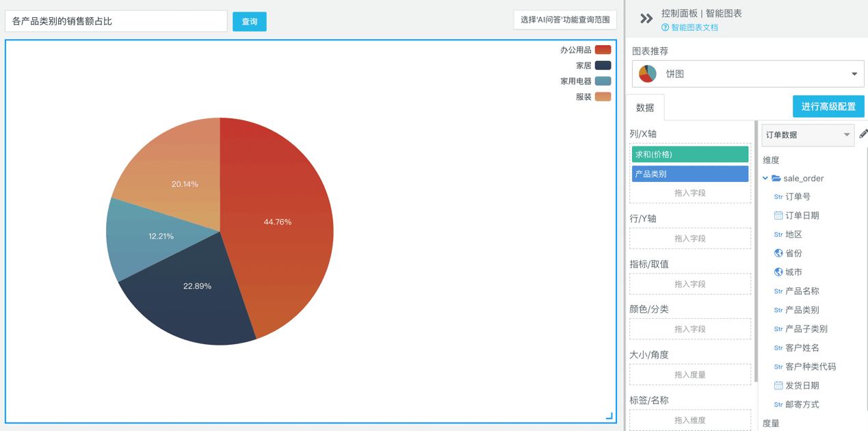Collapse the sale_order tree node

pos(765,179)
